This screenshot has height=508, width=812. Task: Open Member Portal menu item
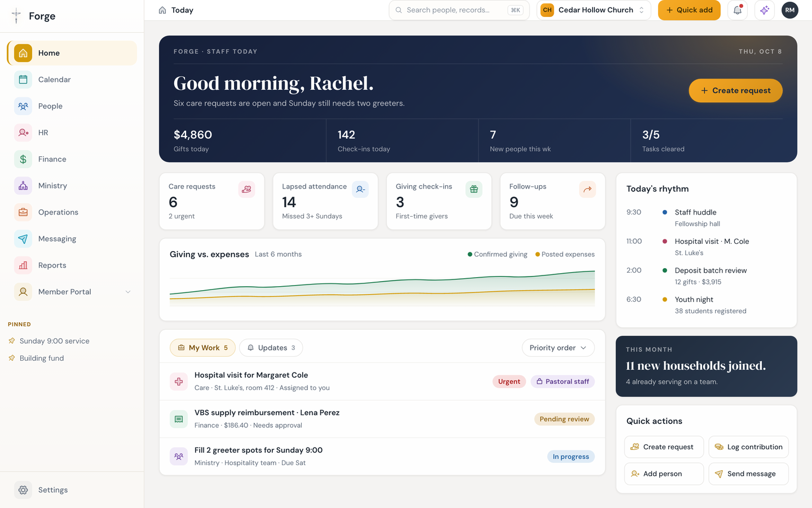pyautogui.click(x=72, y=292)
